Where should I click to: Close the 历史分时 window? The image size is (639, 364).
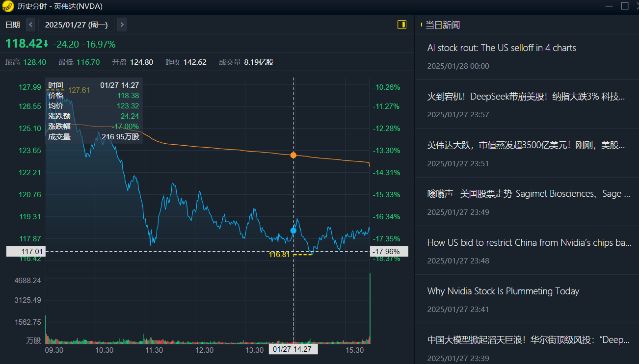point(637,6)
